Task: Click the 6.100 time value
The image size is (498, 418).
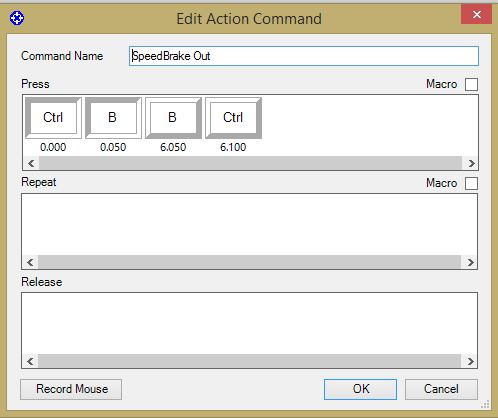Action: (x=233, y=147)
